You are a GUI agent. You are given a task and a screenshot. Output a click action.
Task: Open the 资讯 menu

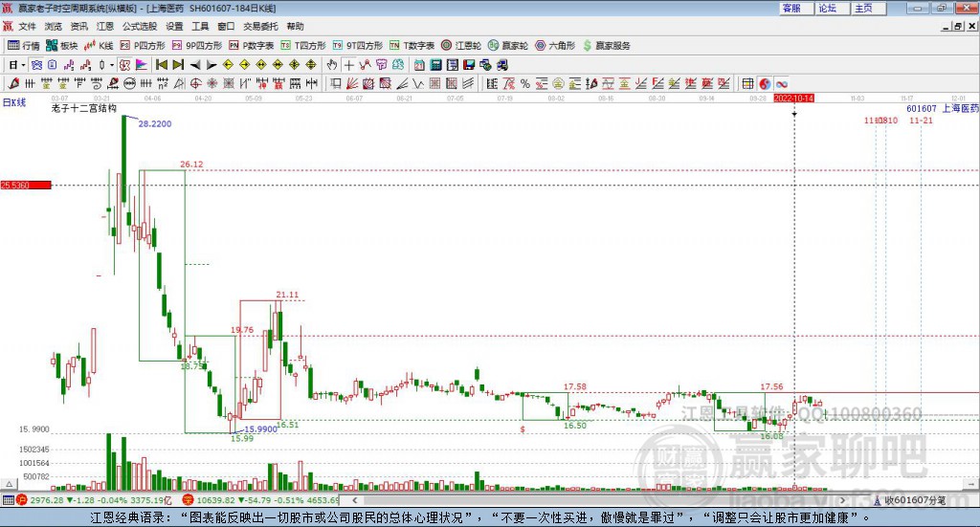click(x=78, y=26)
